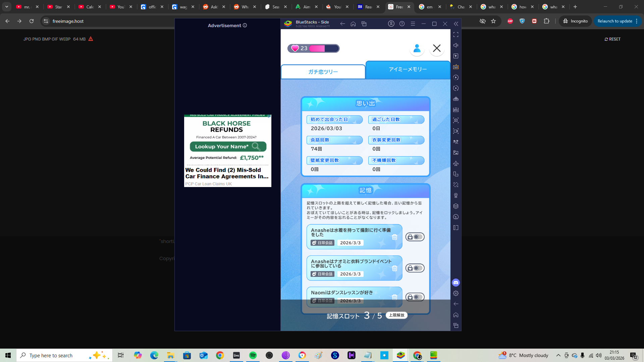644x362 pixels.
Task: Click the BlueStacks volume icon in sidebar
Action: 456,45
